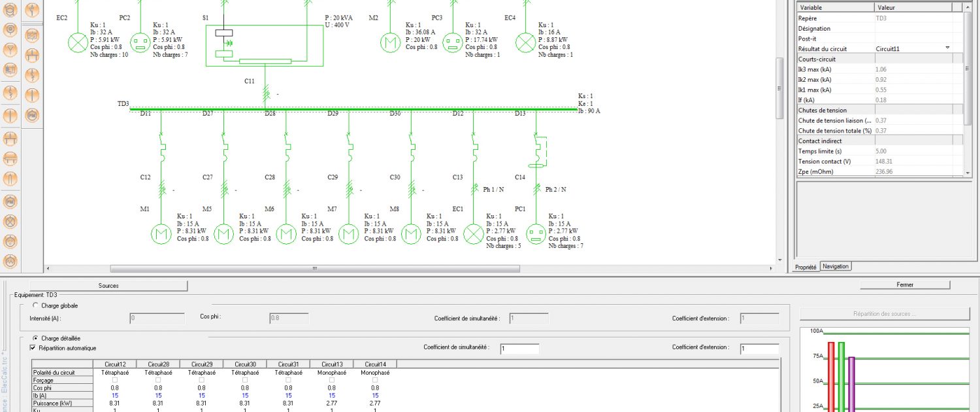The height and width of the screenshot is (412, 980).
Task: Check Forçage for Circuit29
Action: point(201,380)
